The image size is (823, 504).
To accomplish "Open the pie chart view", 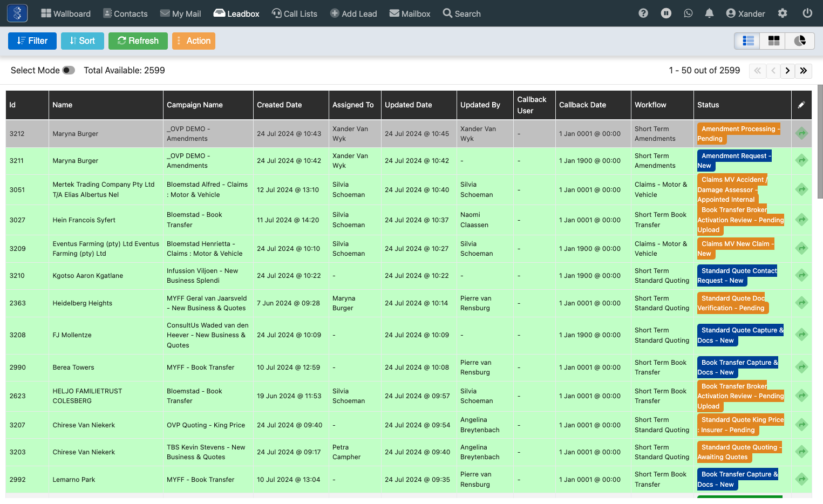I will tap(800, 41).
